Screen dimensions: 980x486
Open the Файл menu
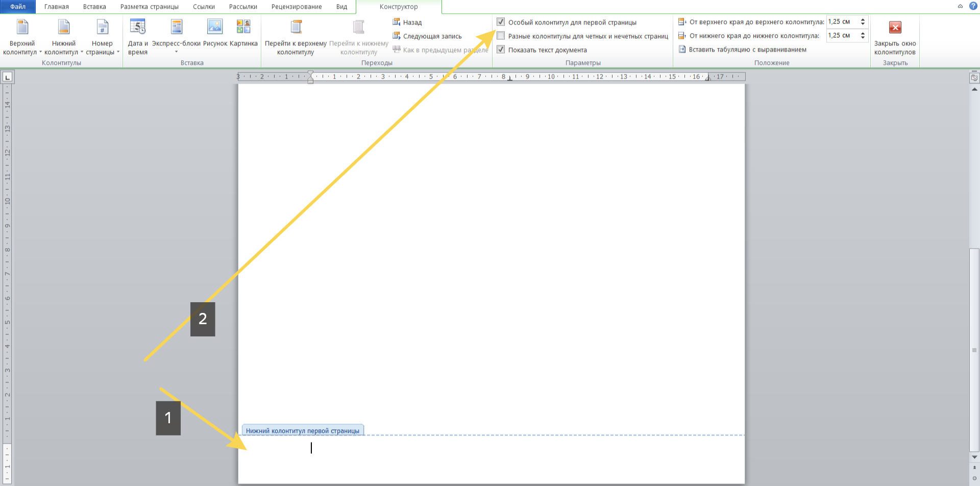17,7
